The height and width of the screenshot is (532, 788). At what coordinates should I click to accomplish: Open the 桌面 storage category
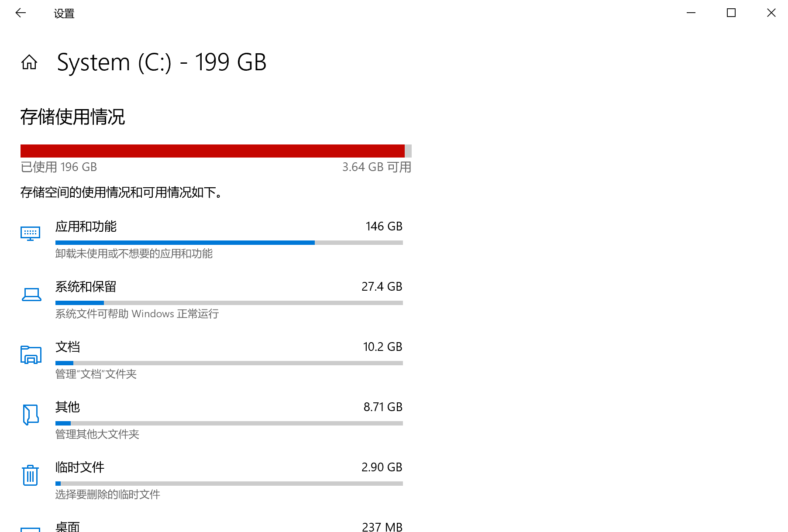[x=68, y=527]
